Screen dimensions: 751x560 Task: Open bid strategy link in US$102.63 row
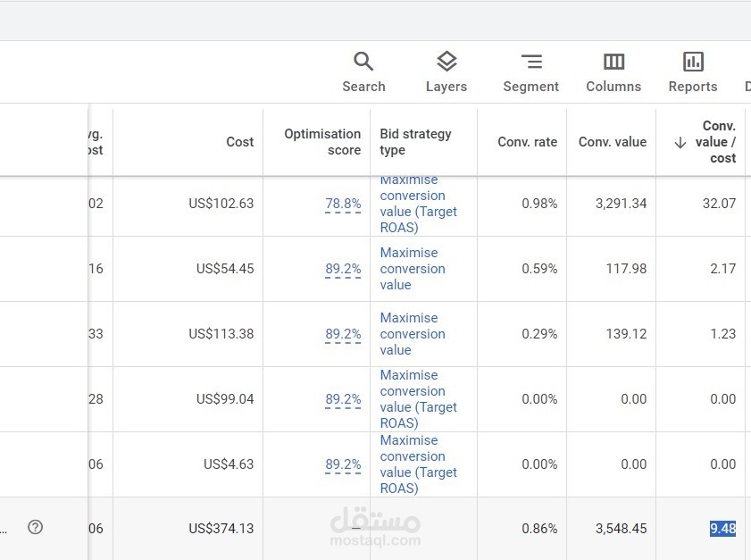[x=418, y=206]
